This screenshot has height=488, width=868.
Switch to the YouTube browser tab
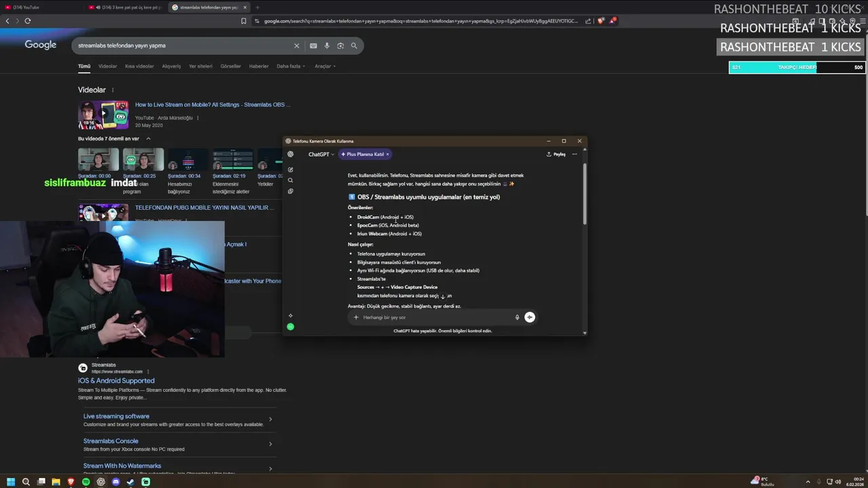41,7
